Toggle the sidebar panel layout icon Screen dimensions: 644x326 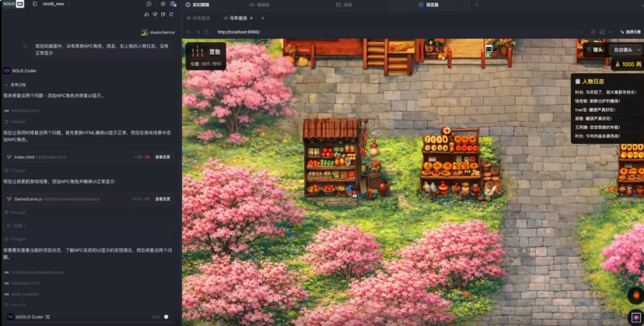click(x=35, y=4)
